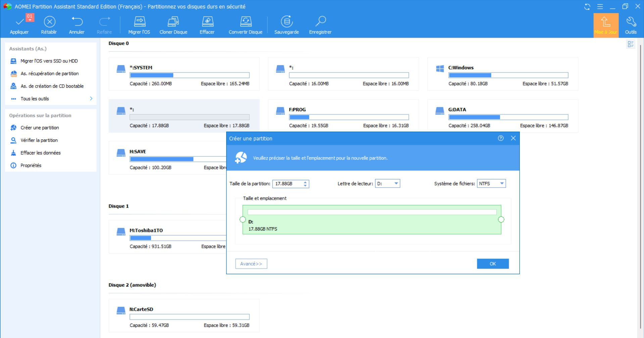The width and height of the screenshot is (644, 338).
Task: Open the Migrer l'OS tool
Action: pos(139,25)
